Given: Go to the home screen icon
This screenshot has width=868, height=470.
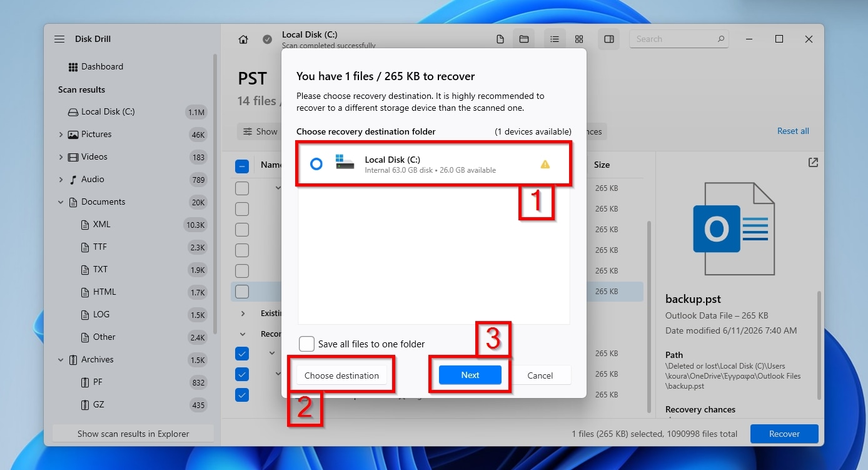Looking at the screenshot, I should 243,39.
